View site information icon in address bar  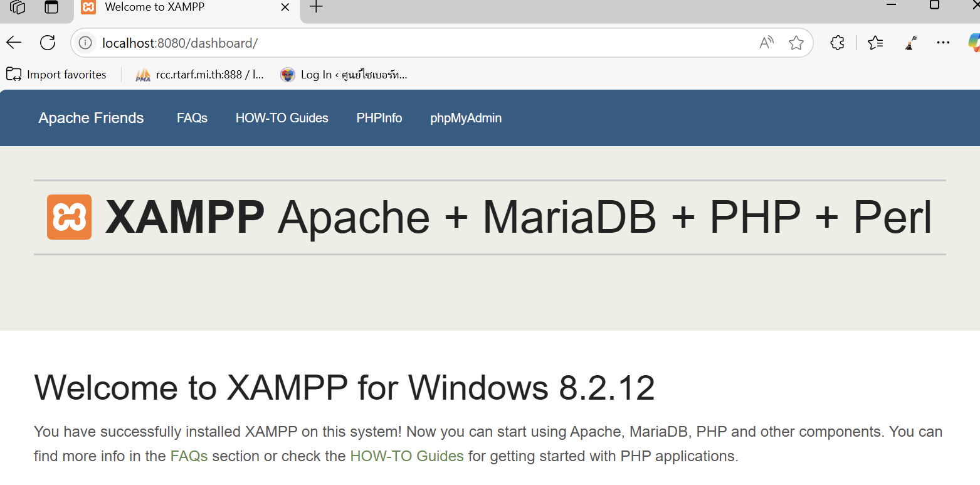click(x=86, y=43)
